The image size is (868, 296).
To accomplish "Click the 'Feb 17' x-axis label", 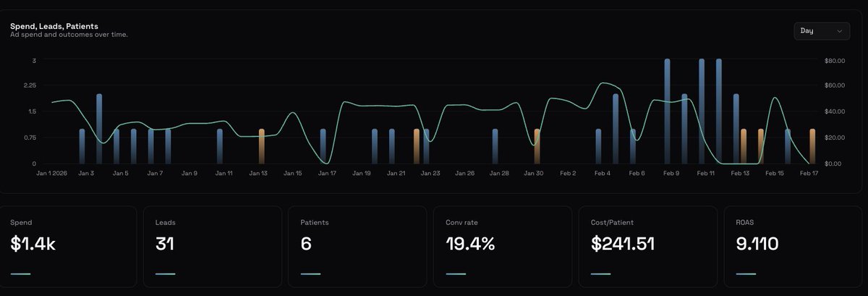I will pos(809,174).
